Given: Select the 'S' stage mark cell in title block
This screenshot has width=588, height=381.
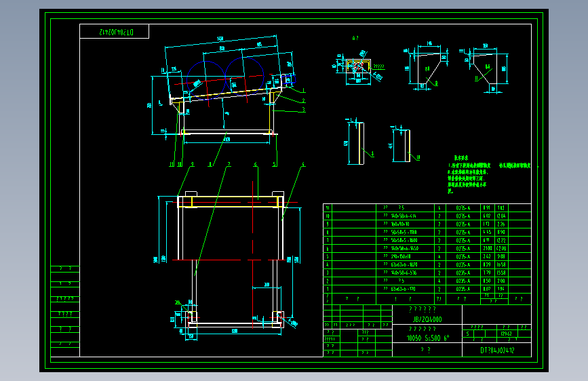Looking at the screenshot, I should point(468,334).
